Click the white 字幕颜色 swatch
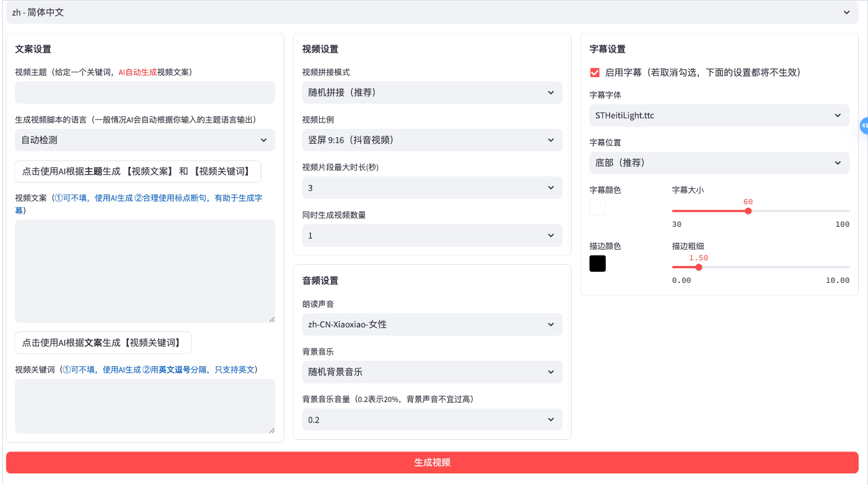Image resolution: width=868 pixels, height=485 pixels. pyautogui.click(x=598, y=207)
